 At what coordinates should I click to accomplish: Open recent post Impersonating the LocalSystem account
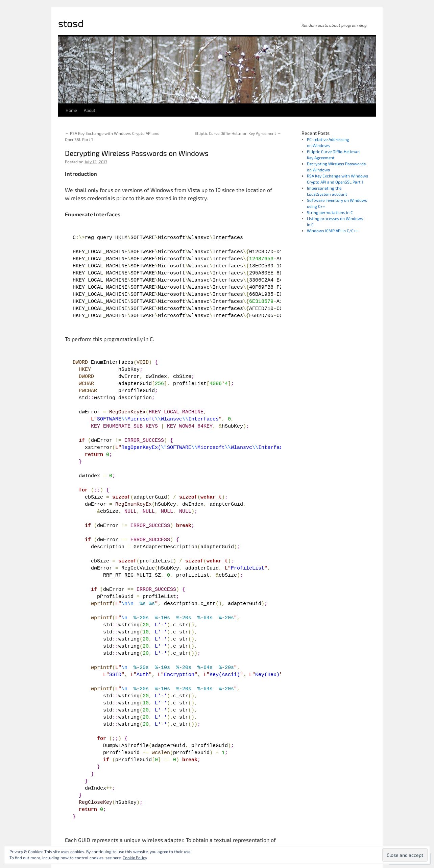click(x=327, y=191)
